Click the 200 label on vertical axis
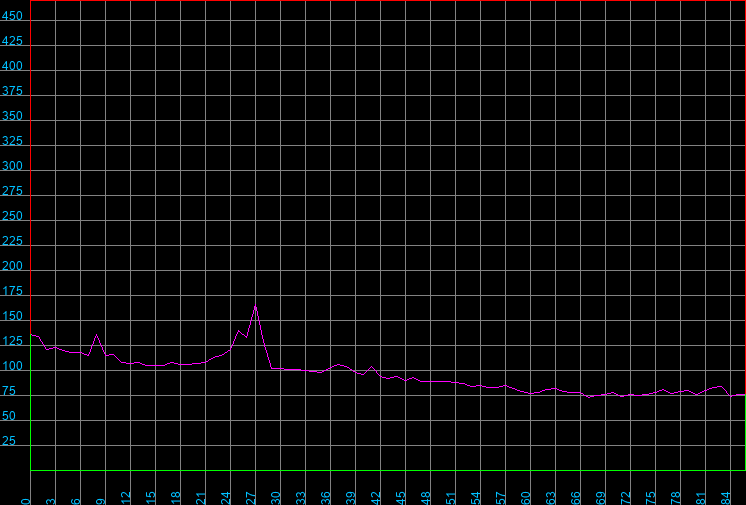The height and width of the screenshot is (505, 746). (12, 266)
